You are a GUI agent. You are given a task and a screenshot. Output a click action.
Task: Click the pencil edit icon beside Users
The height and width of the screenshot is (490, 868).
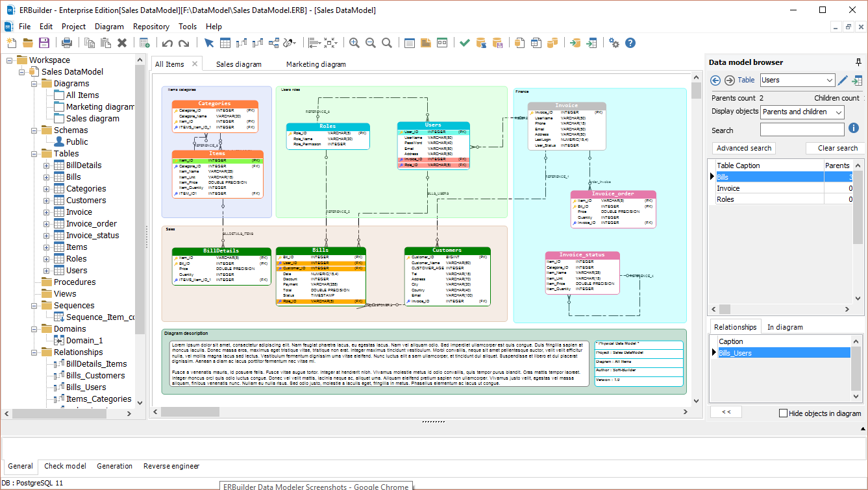pos(843,80)
